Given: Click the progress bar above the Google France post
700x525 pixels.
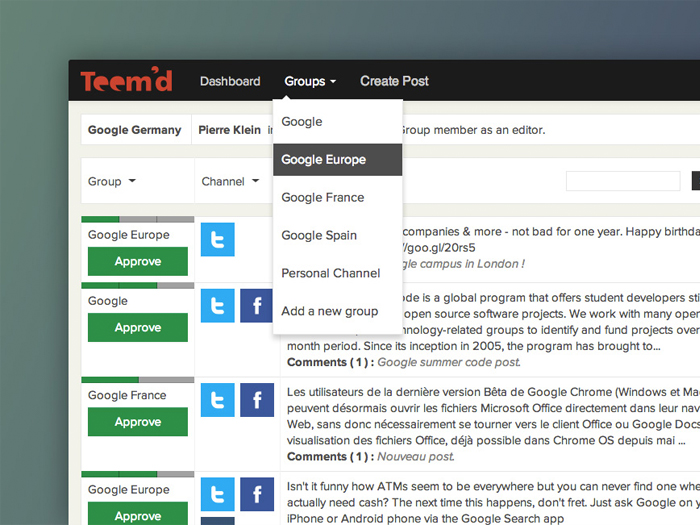Looking at the screenshot, I should click(138, 380).
